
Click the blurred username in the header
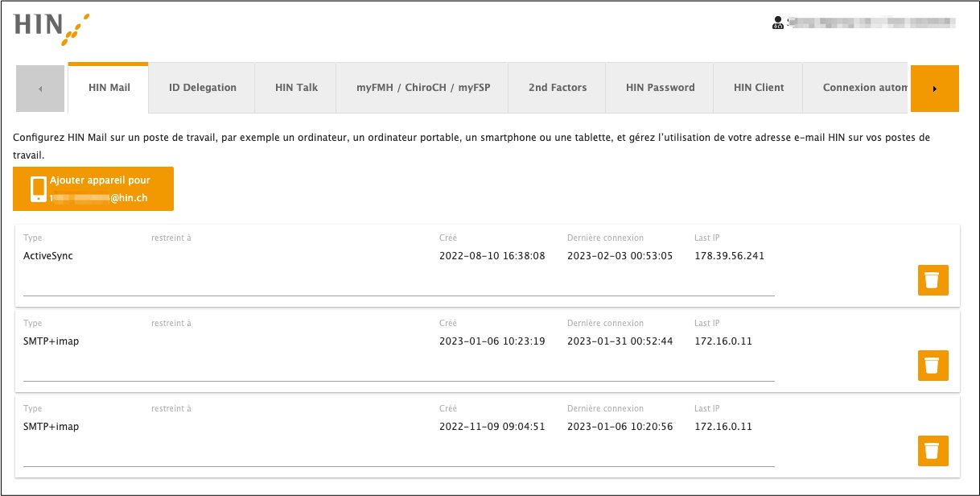coord(871,23)
